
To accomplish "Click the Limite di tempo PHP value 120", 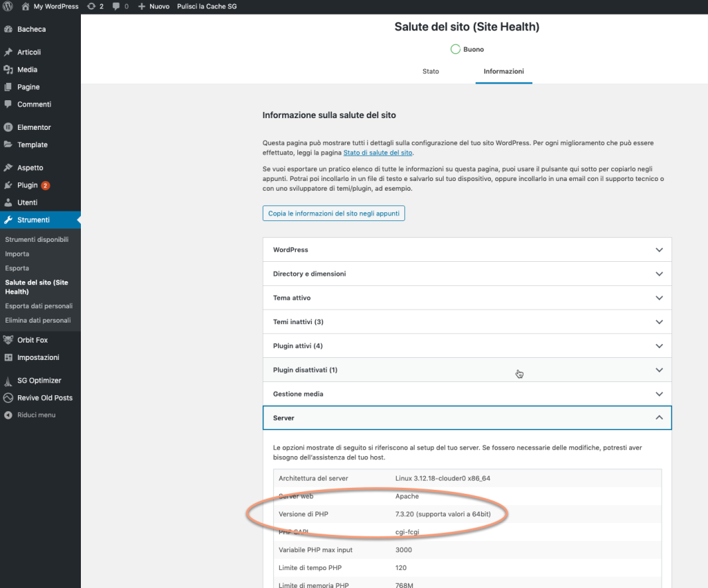I will (401, 568).
